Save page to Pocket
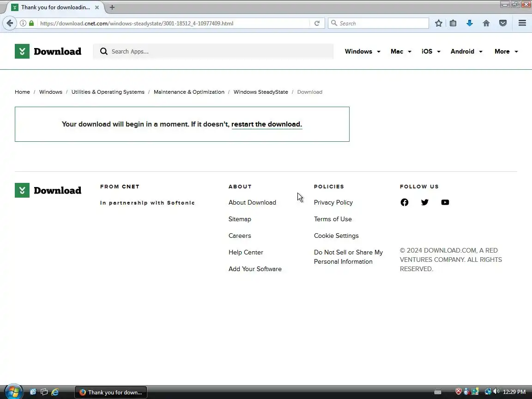The image size is (532, 399). (x=503, y=23)
